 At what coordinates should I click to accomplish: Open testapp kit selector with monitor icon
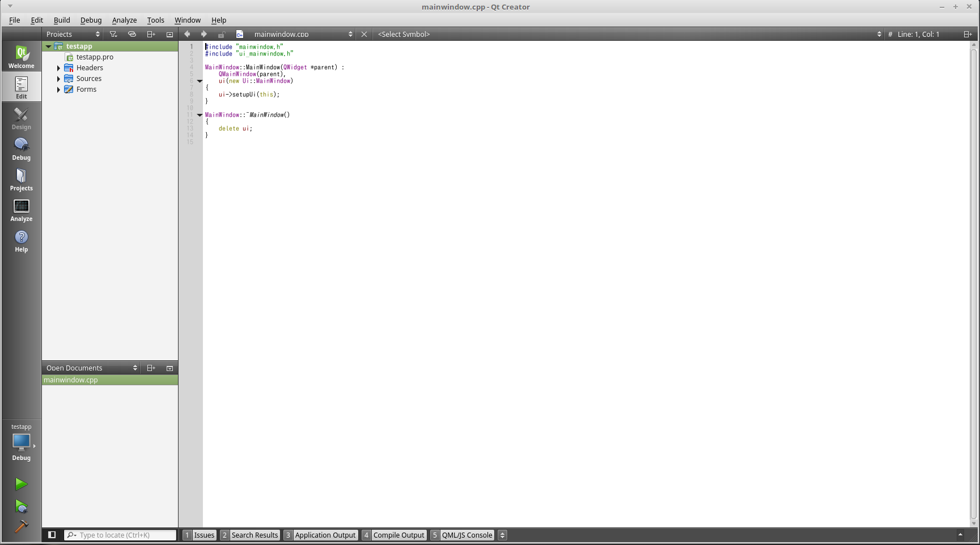[x=22, y=442]
